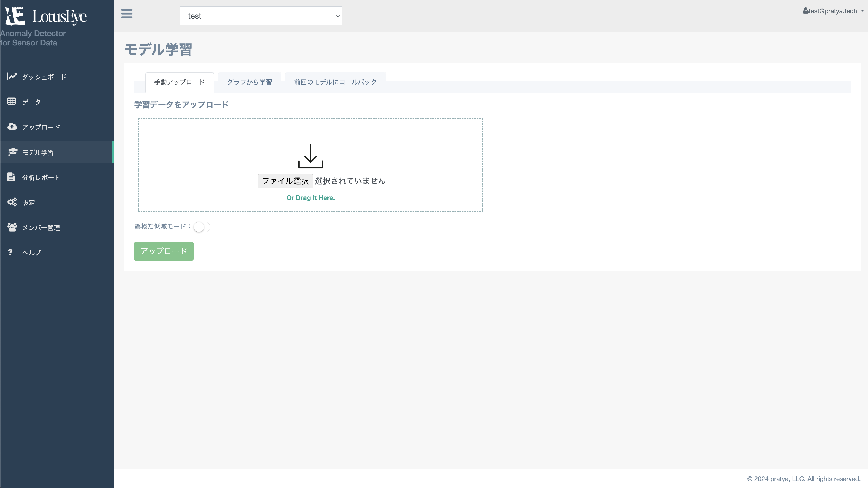This screenshot has width=868, height=488.
Task: Click the LotusEye logo
Action: (x=46, y=16)
